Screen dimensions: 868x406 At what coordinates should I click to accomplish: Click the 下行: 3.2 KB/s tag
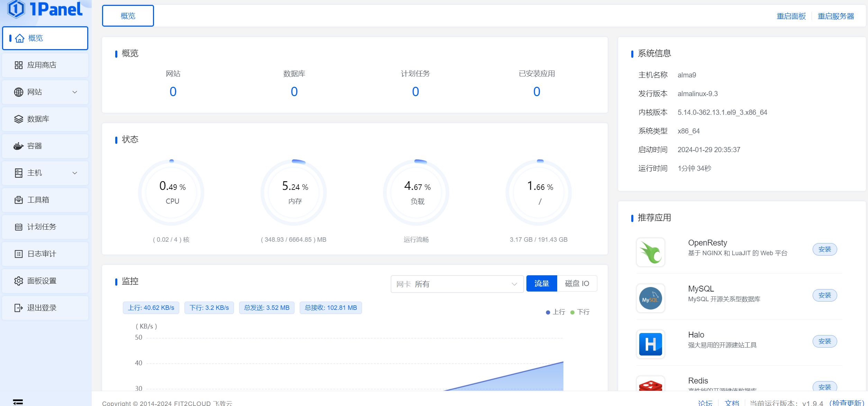[x=209, y=308]
